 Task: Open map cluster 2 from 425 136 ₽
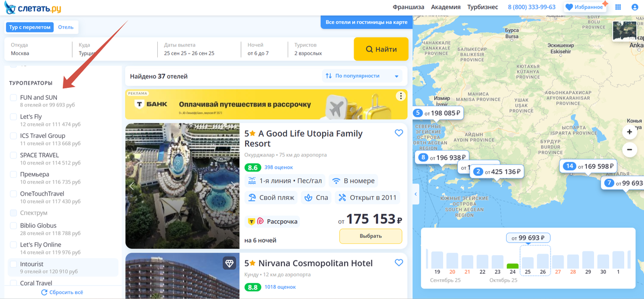pyautogui.click(x=496, y=172)
